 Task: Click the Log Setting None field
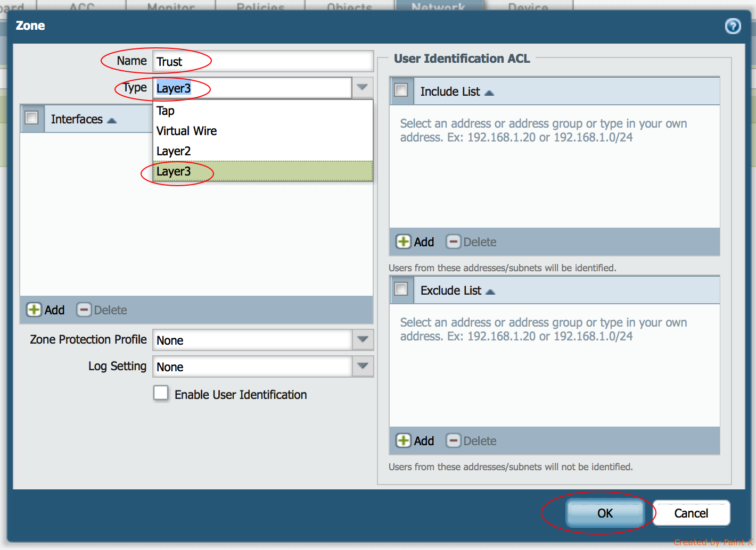252,366
